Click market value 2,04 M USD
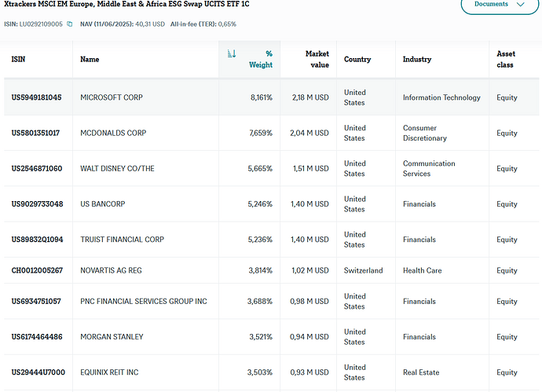Image resolution: width=542 pixels, height=392 pixels. point(309,133)
